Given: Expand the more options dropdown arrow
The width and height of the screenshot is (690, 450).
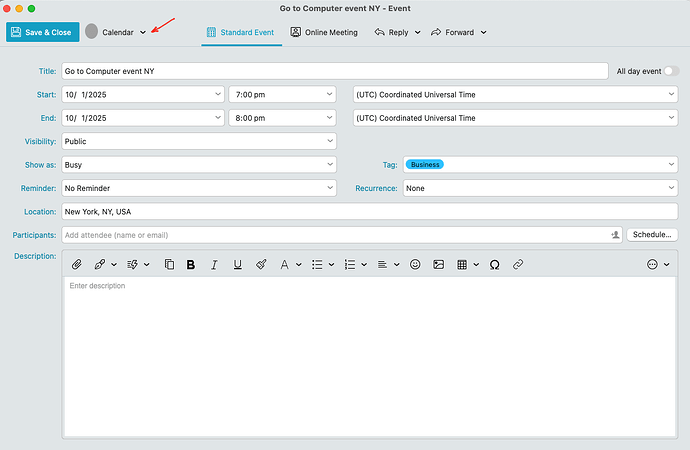Looking at the screenshot, I should pos(667,265).
